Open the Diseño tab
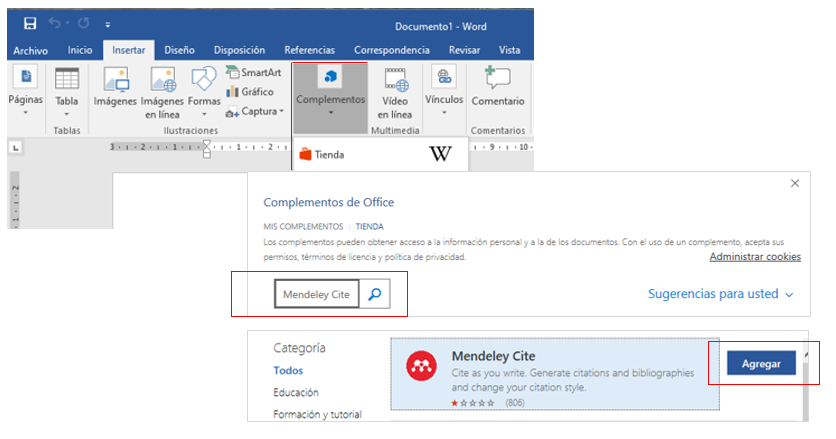Screen dimensions: 836x439 (179, 50)
